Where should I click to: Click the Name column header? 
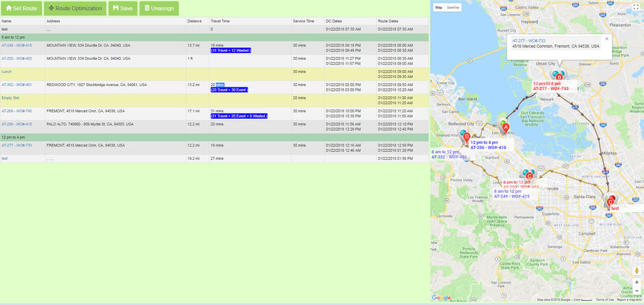click(23, 21)
